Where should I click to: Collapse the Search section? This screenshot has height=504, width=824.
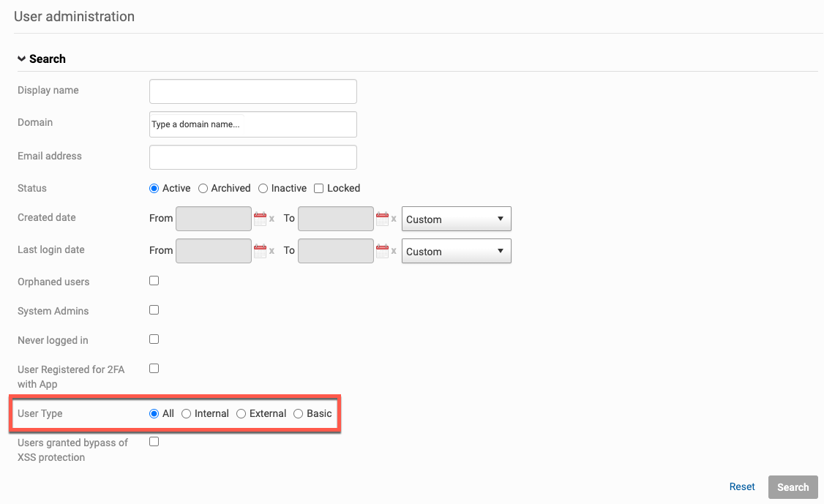[22, 59]
